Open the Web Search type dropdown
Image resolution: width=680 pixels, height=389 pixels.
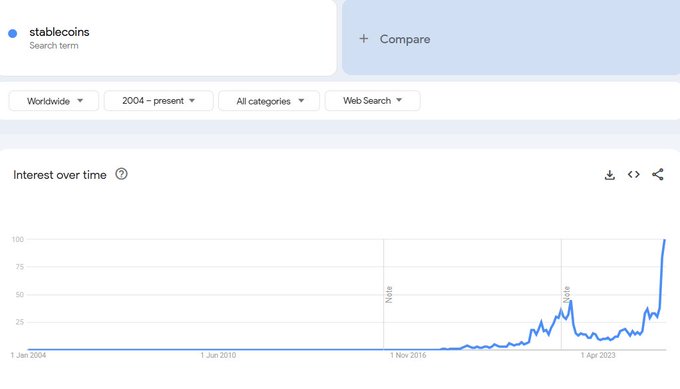373,101
